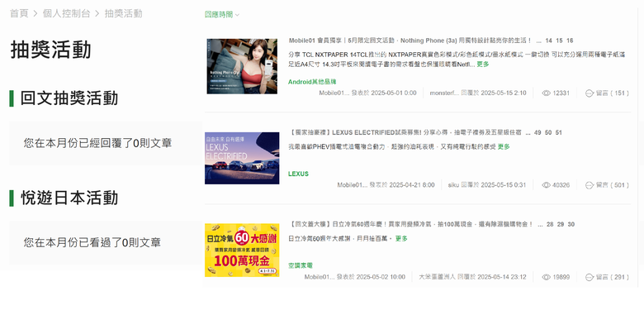Screen dimensions: 644x334
Task: Click the views eye icon showing 12331
Action: pos(547,93)
